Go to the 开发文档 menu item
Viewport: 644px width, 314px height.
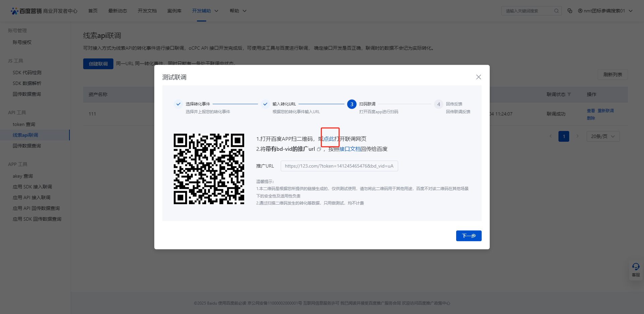point(147,11)
